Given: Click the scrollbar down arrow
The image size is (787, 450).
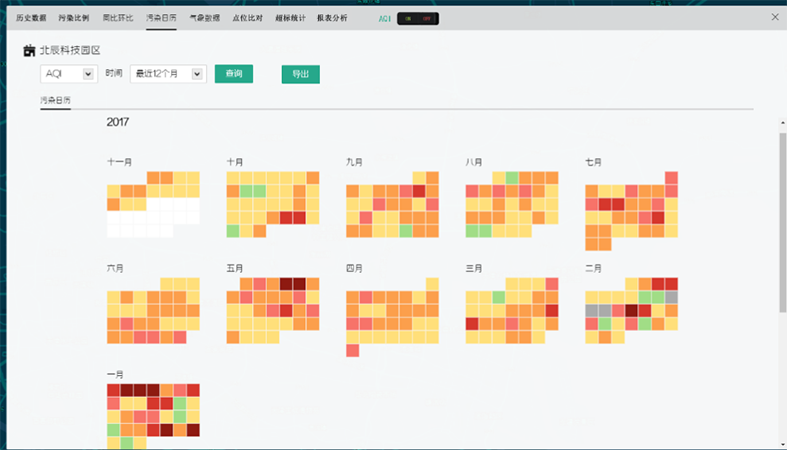Looking at the screenshot, I should 782,443.
